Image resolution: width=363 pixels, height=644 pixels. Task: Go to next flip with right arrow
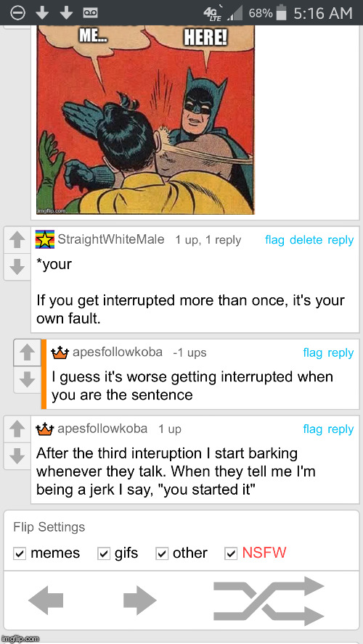pyautogui.click(x=140, y=600)
